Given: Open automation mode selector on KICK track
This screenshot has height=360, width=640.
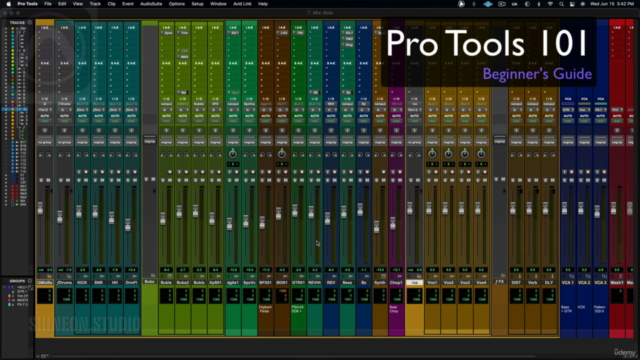Looking at the screenshot, I should [x=82, y=121].
